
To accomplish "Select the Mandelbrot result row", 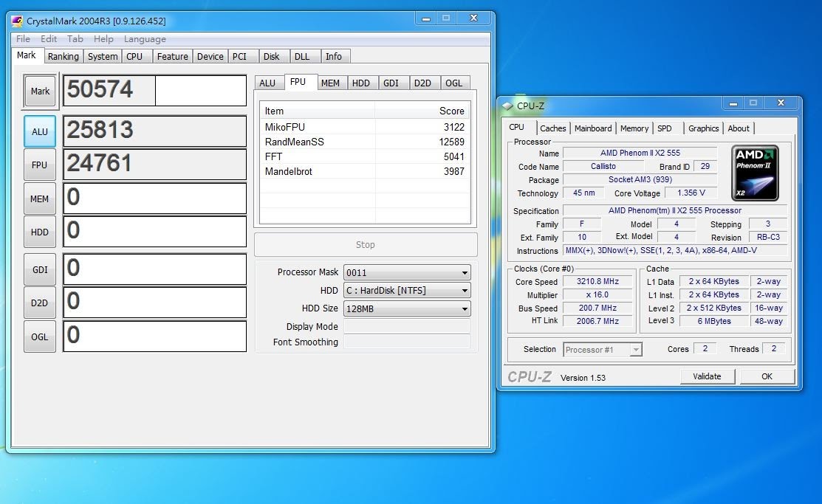I will pos(365,171).
